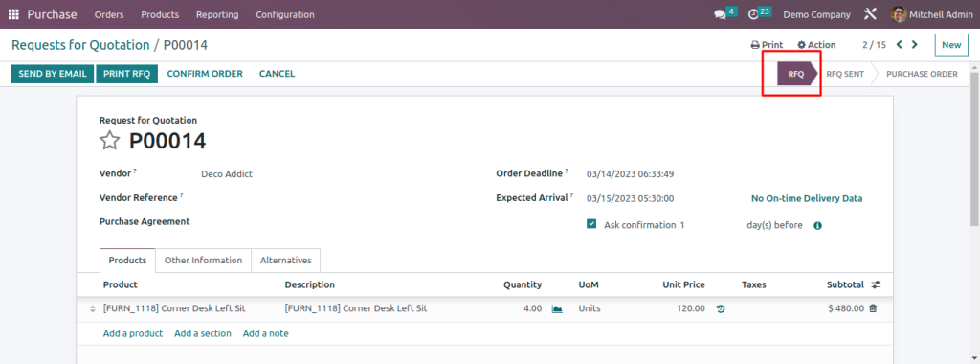
Task: Select the Products tab
Action: (127, 261)
